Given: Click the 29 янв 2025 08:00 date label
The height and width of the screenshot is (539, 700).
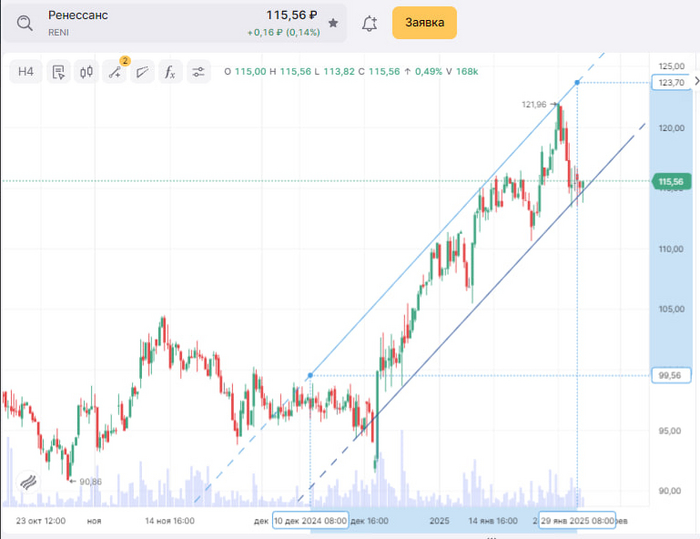Looking at the screenshot, I should click(577, 521).
